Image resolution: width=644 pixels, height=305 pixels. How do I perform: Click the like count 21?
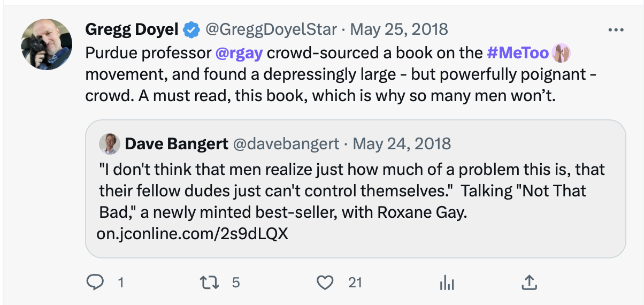[x=355, y=282]
